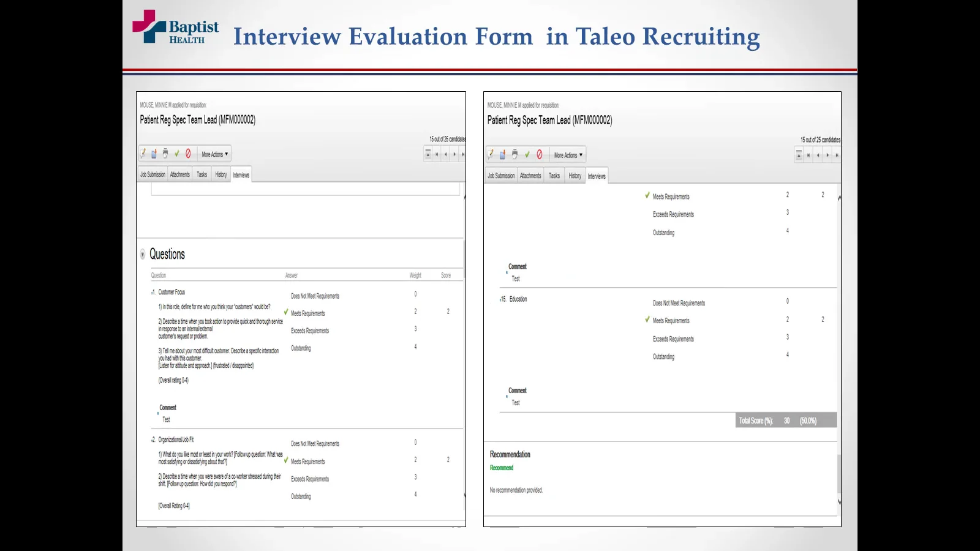
Task: Click the candidate list view icon
Action: click(x=427, y=154)
